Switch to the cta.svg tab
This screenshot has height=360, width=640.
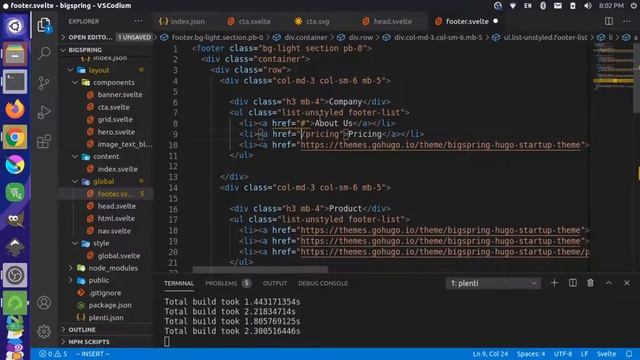[x=313, y=21]
